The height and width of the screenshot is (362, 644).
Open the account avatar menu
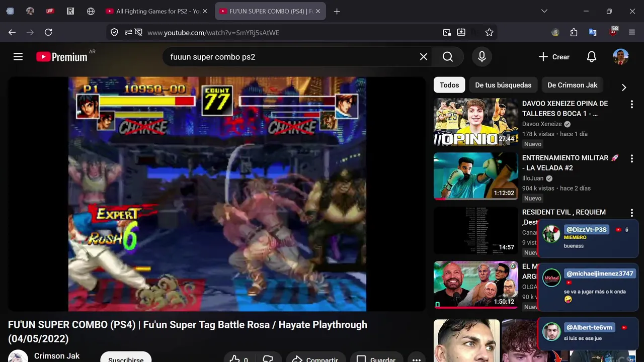click(x=620, y=57)
